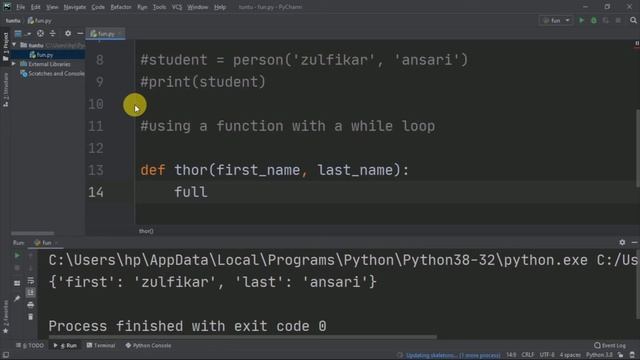This screenshot has width=640, height=360.
Task: Select the fun tab in Run panel
Action: coord(46,243)
